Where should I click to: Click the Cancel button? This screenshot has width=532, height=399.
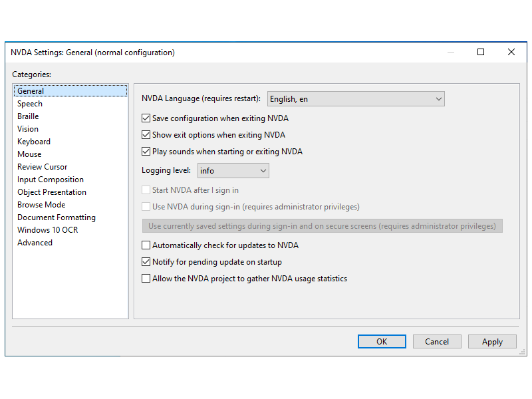click(437, 341)
